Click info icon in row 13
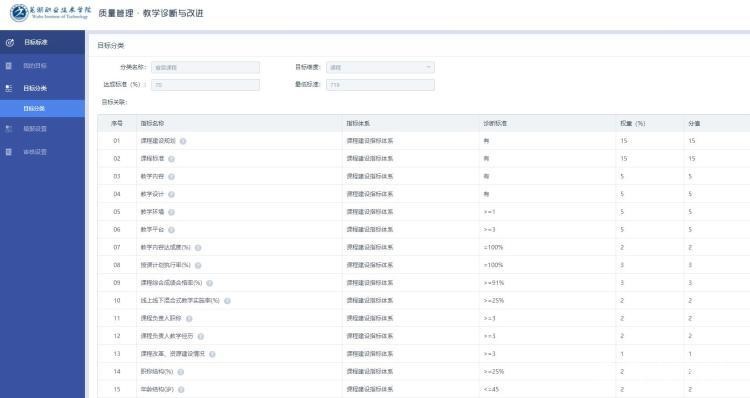The height and width of the screenshot is (398, 750). pos(212,354)
